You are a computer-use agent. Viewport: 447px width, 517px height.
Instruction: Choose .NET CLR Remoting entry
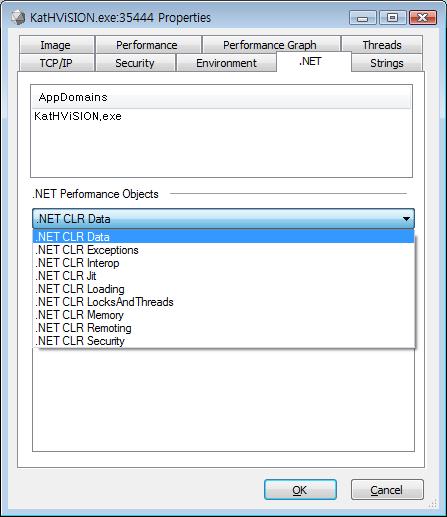click(223, 328)
